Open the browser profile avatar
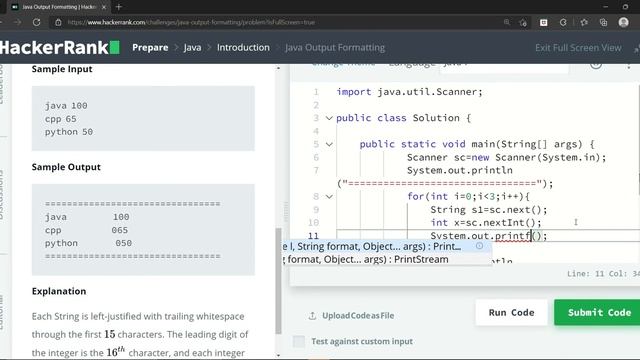The width and height of the screenshot is (640, 360). click(x=623, y=22)
